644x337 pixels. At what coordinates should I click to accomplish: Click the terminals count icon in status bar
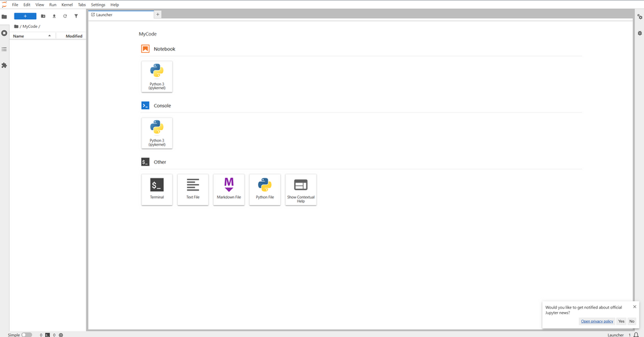click(x=48, y=335)
